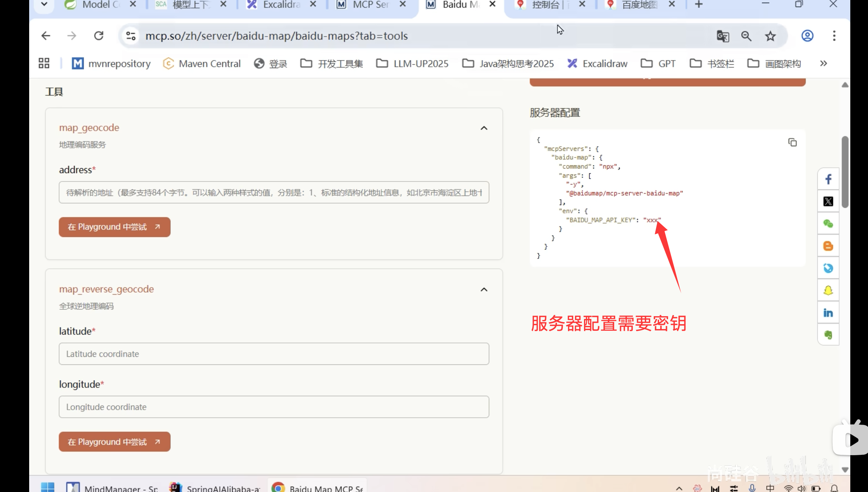The image size is (868, 492).
Task: Click the Latitude coordinate input field
Action: (274, 354)
